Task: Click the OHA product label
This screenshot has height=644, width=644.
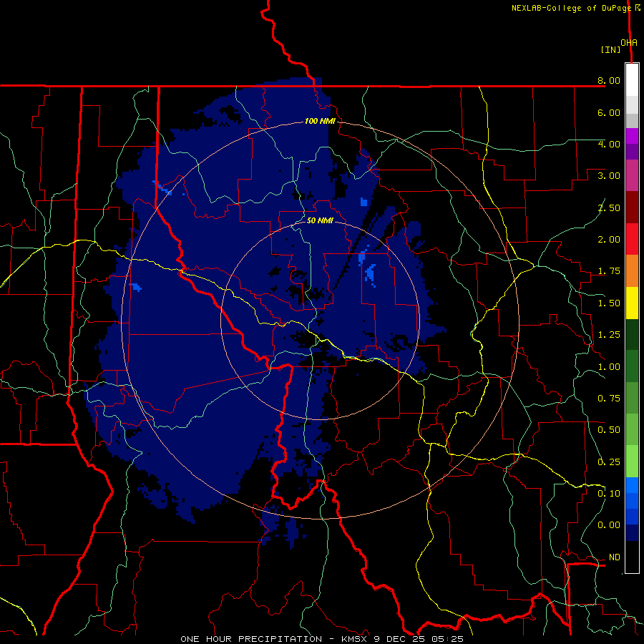Action: point(629,43)
